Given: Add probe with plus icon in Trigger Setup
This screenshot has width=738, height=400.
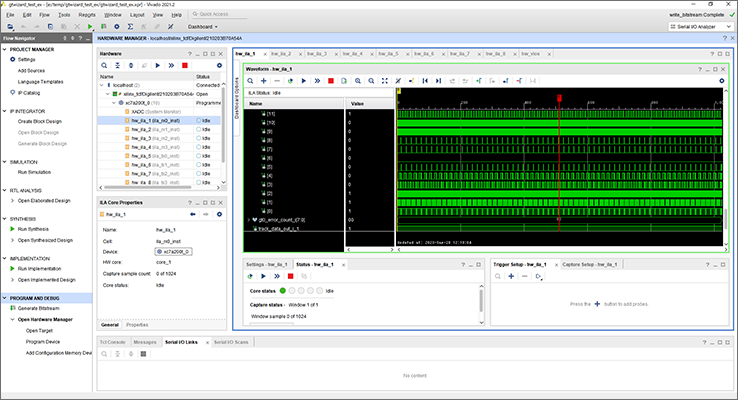Looking at the screenshot, I should point(510,276).
